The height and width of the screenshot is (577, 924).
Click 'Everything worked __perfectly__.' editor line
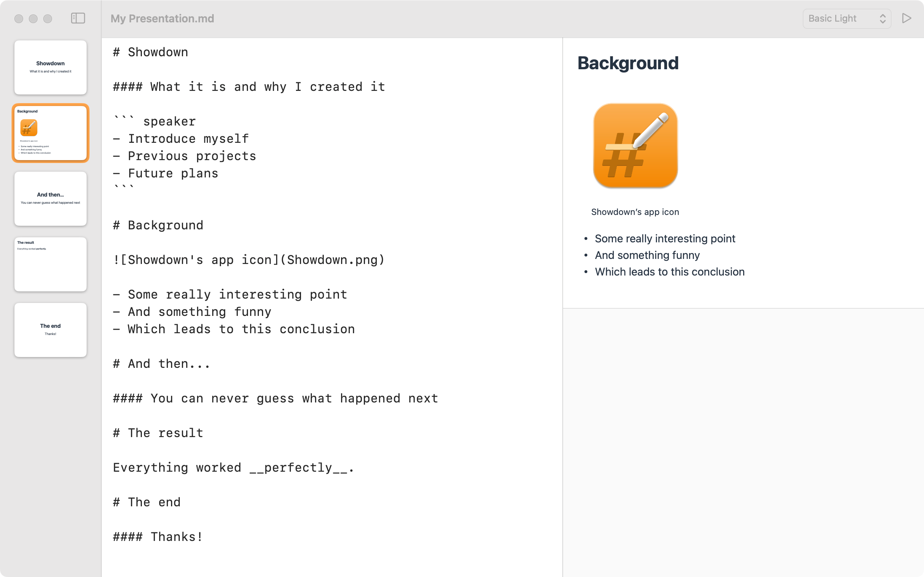[233, 467]
